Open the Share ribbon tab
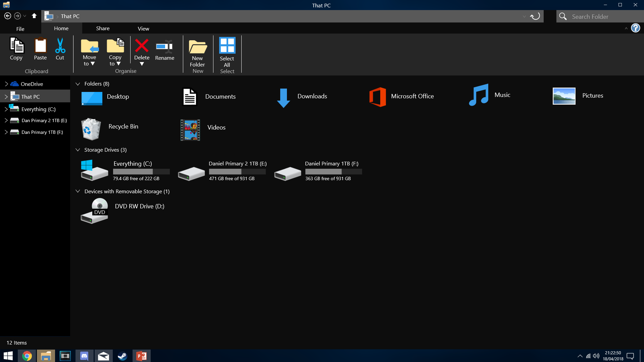644x362 pixels. click(103, 29)
